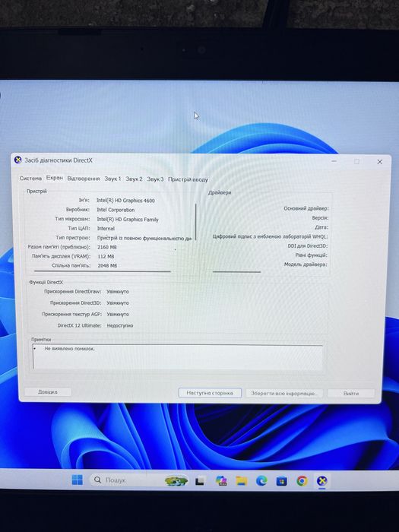
Task: Launch Microsoft Edge from the taskbar
Action: pos(261,480)
